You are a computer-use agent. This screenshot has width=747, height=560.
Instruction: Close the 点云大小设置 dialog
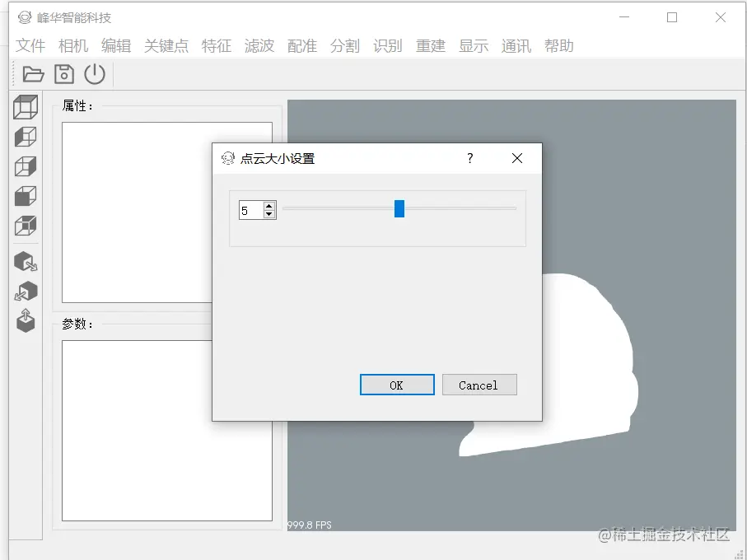(517, 159)
